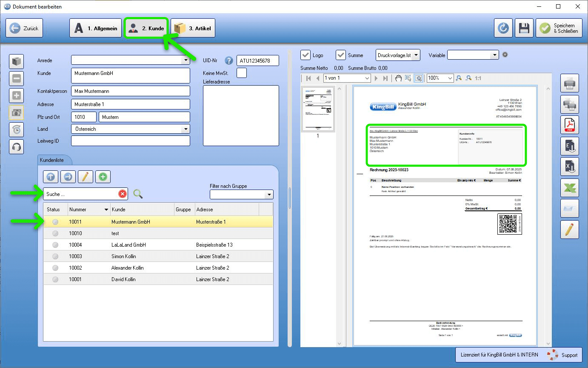The height and width of the screenshot is (368, 588).
Task: Clear the search field with the red X
Action: 123,194
